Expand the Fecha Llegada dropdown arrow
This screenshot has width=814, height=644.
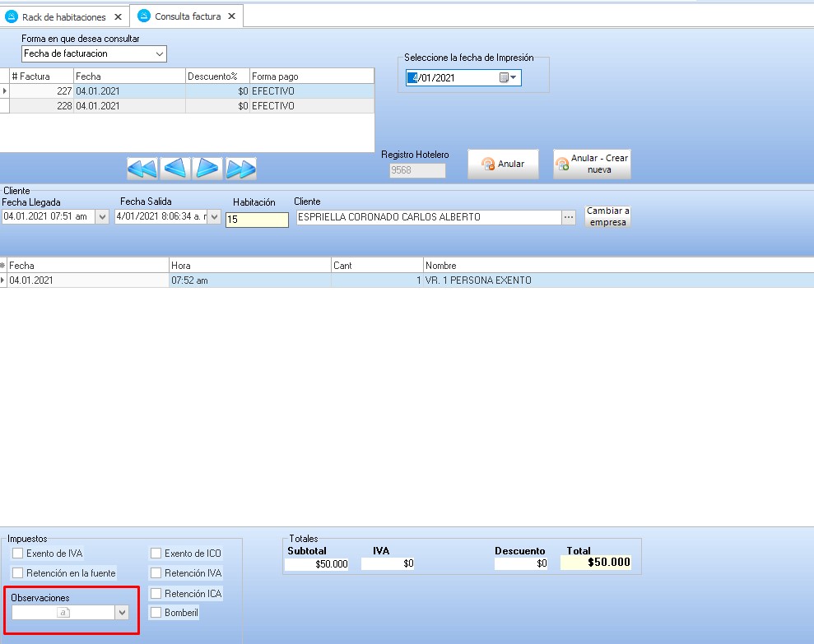tap(102, 217)
